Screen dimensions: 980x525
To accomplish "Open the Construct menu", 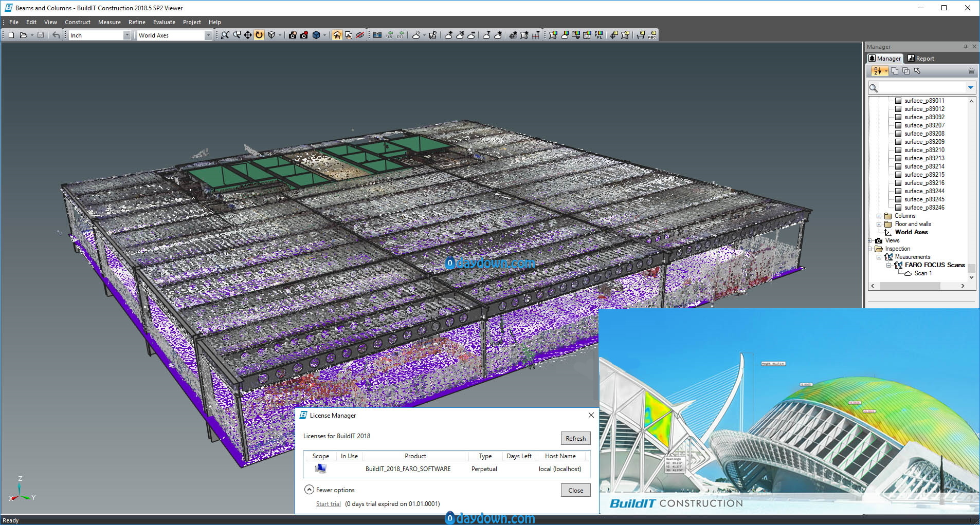I will 78,22.
